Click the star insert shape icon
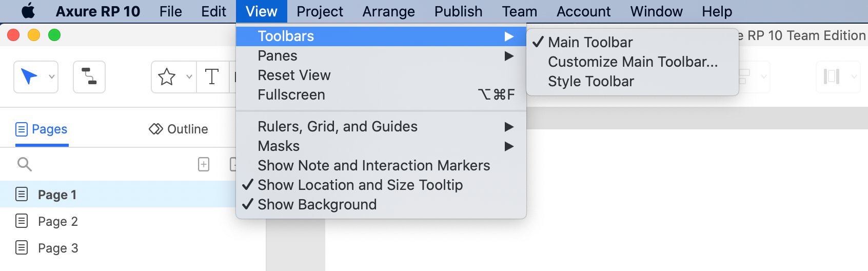 pos(167,77)
